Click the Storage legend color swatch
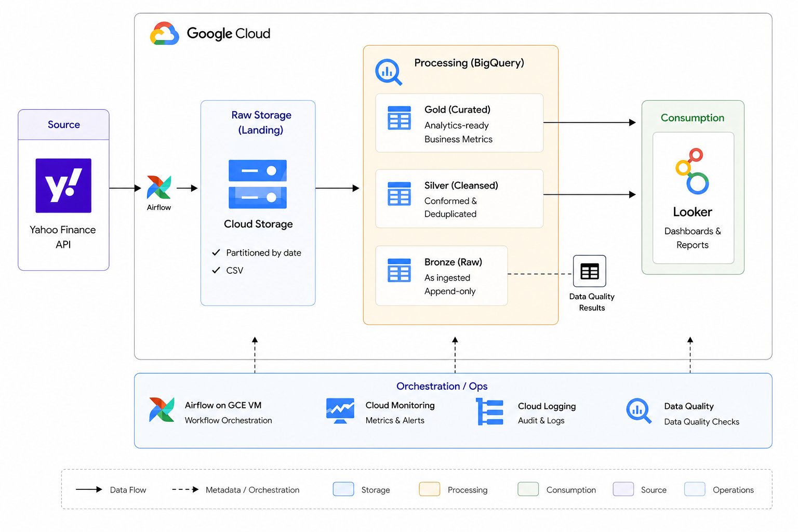The image size is (798, 532). (x=343, y=489)
